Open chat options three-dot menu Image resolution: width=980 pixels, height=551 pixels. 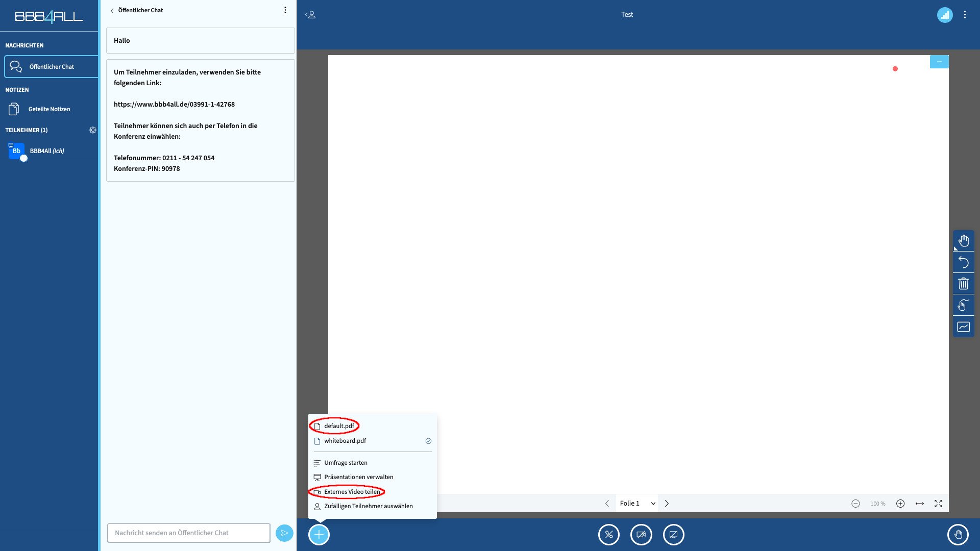coord(285,10)
